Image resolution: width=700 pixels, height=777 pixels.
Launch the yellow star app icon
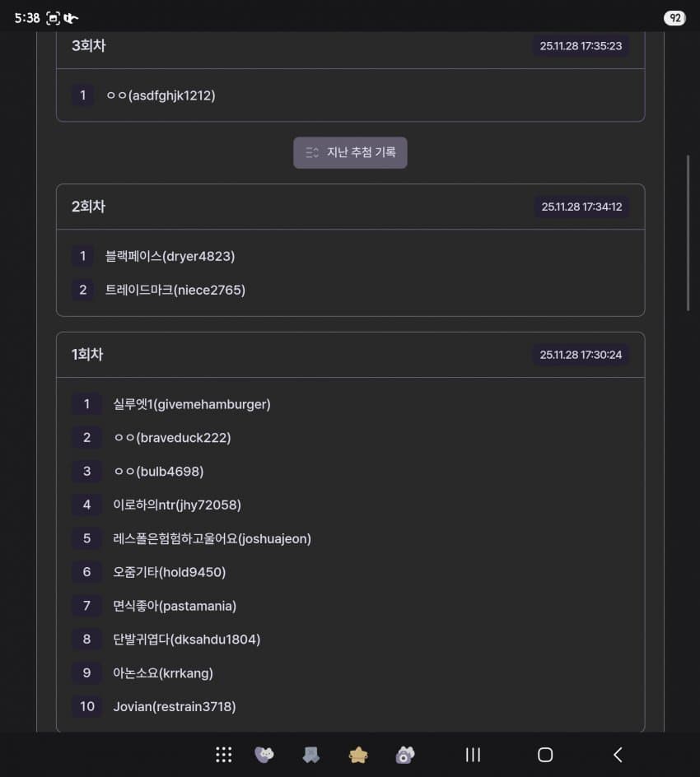click(x=358, y=754)
